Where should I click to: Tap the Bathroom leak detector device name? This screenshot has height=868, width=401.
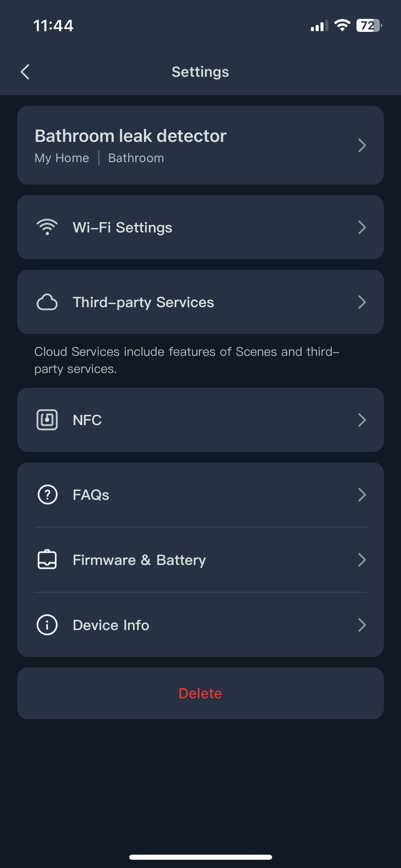click(131, 136)
